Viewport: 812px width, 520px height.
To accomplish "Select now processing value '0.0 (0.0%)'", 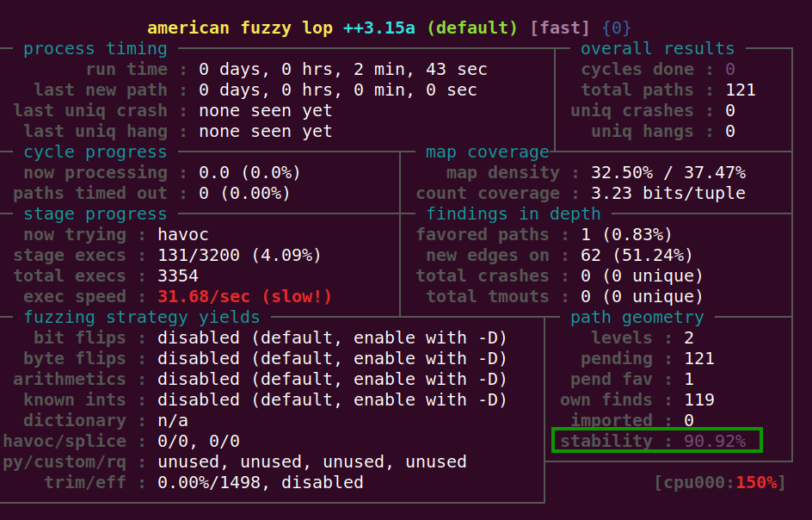I will [x=249, y=173].
